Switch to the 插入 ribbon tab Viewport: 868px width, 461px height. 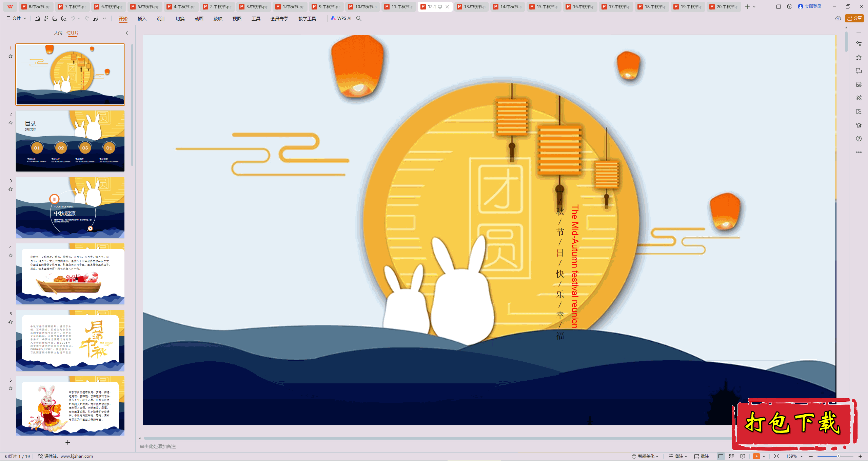142,19
